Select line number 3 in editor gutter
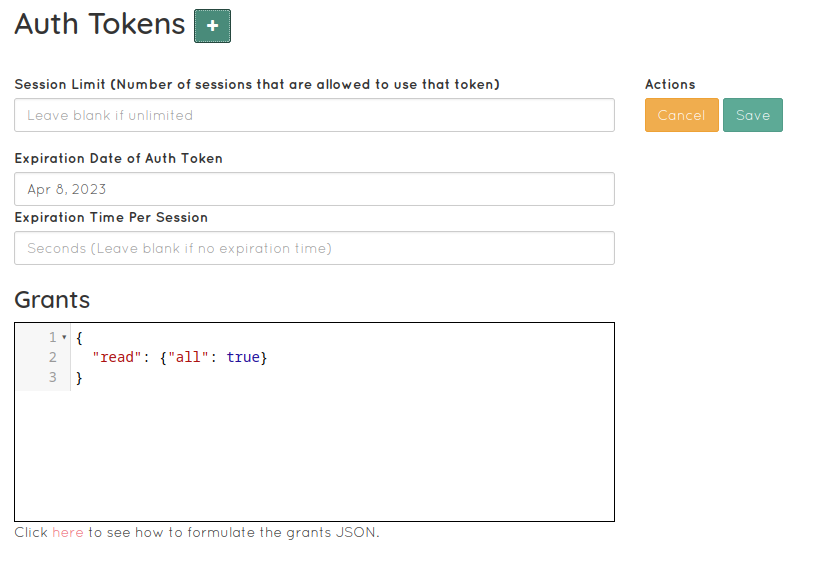Viewport: 819px width, 566px height. [53, 377]
